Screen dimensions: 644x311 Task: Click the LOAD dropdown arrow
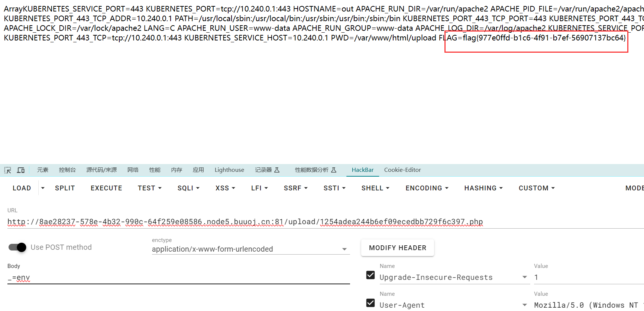tap(43, 188)
